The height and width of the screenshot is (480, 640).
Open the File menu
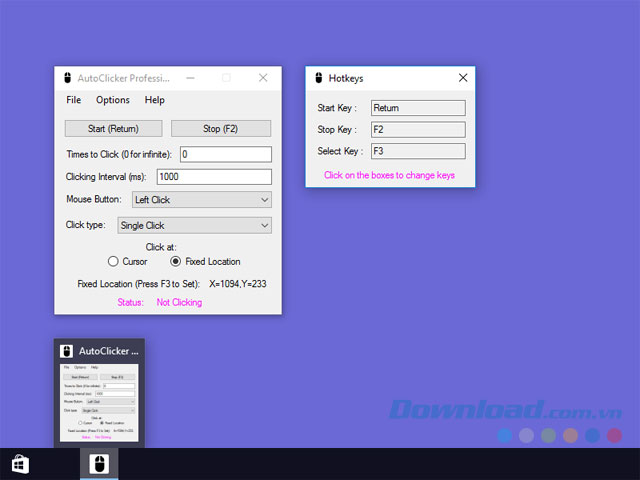pyautogui.click(x=74, y=100)
